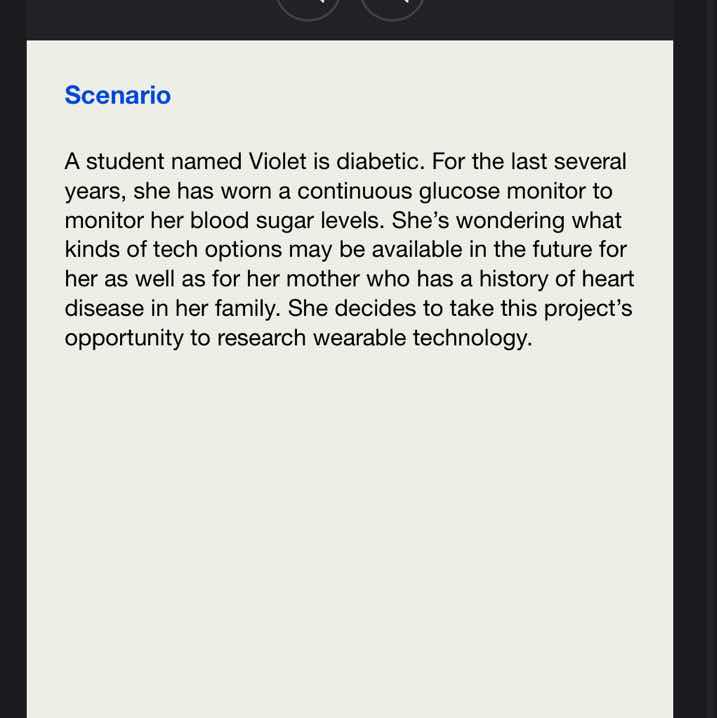This screenshot has width=717, height=718.
Task: Click the blue Scenario heading
Action: (x=118, y=95)
